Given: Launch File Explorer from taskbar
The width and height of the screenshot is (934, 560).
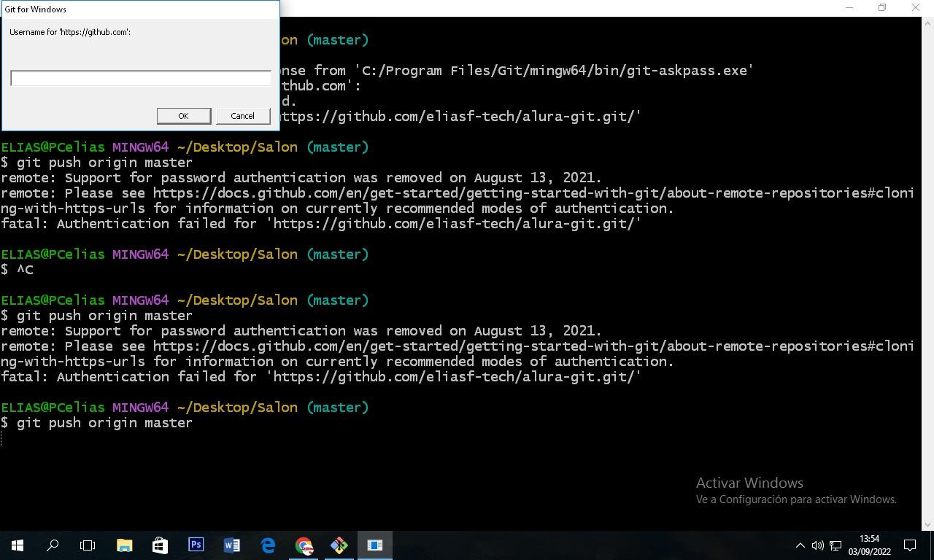Looking at the screenshot, I should [124, 545].
